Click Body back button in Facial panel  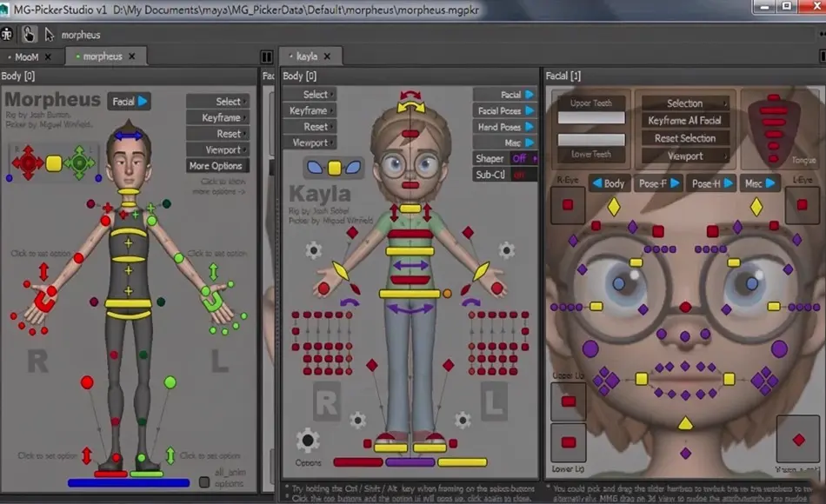tap(609, 183)
